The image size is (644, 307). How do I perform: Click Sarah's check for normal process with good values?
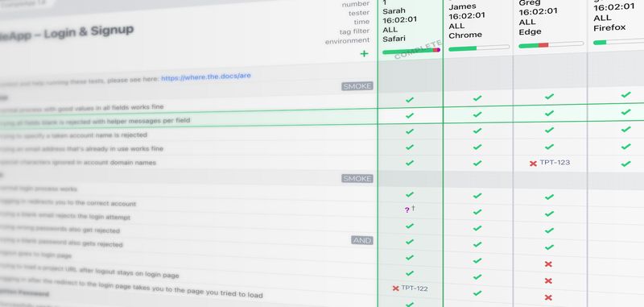pyautogui.click(x=410, y=100)
